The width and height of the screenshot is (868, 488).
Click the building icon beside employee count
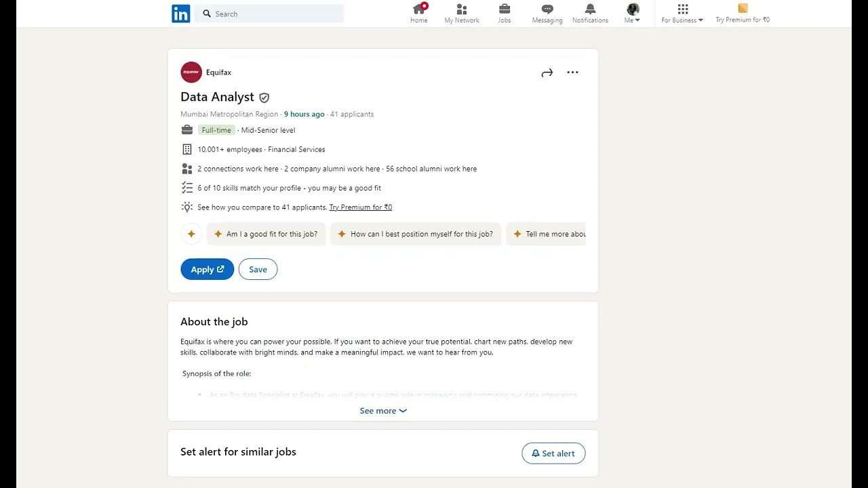click(x=187, y=149)
